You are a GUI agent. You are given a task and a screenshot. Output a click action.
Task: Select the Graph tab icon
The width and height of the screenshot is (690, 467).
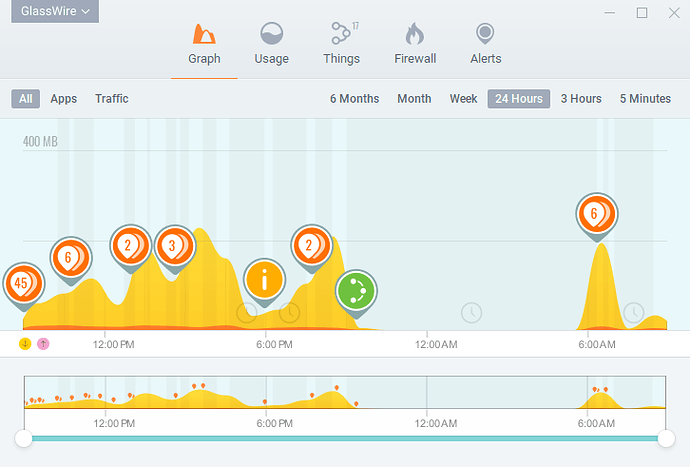204,35
